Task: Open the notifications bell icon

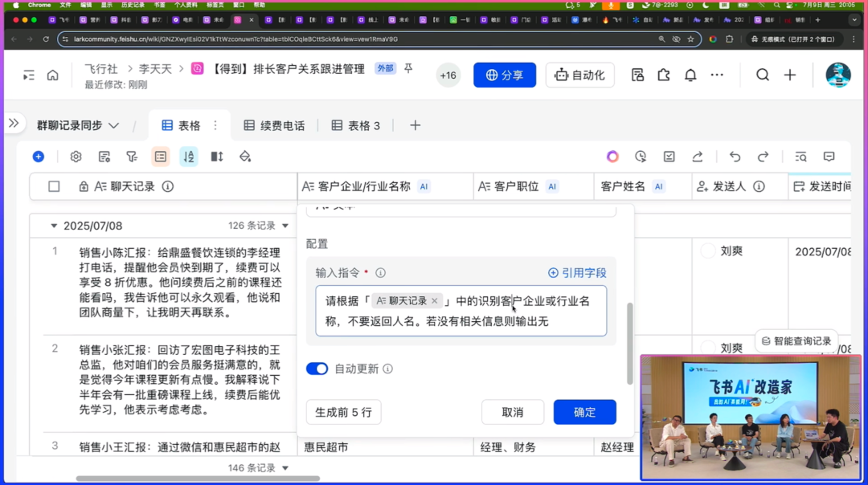Action: click(x=690, y=75)
